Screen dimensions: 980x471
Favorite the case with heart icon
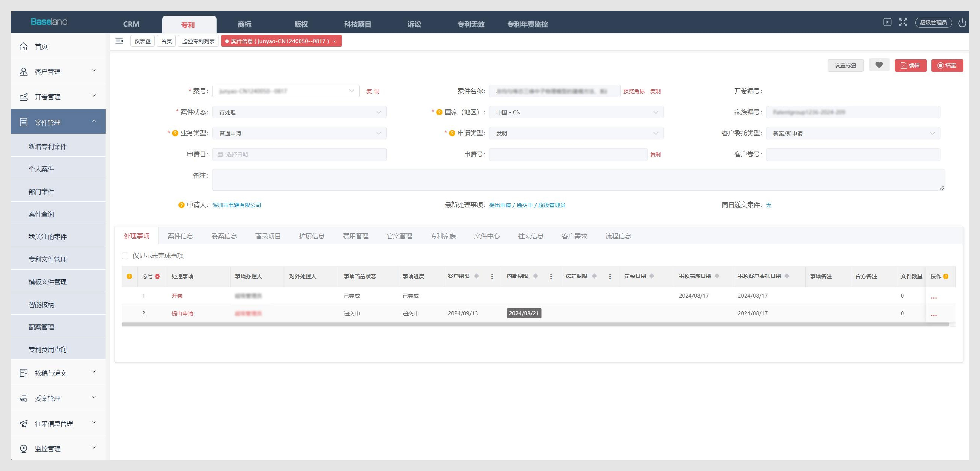tap(879, 65)
